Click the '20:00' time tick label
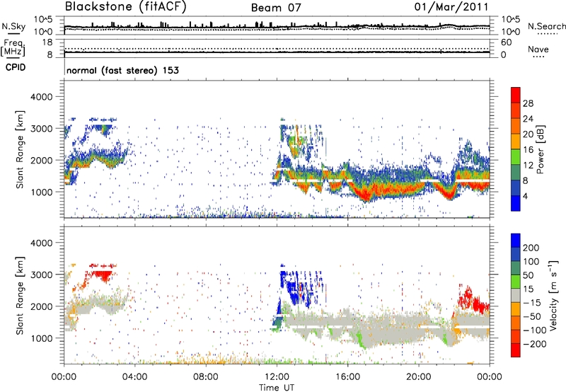The width and height of the screenshot is (566, 392). pos(419,377)
